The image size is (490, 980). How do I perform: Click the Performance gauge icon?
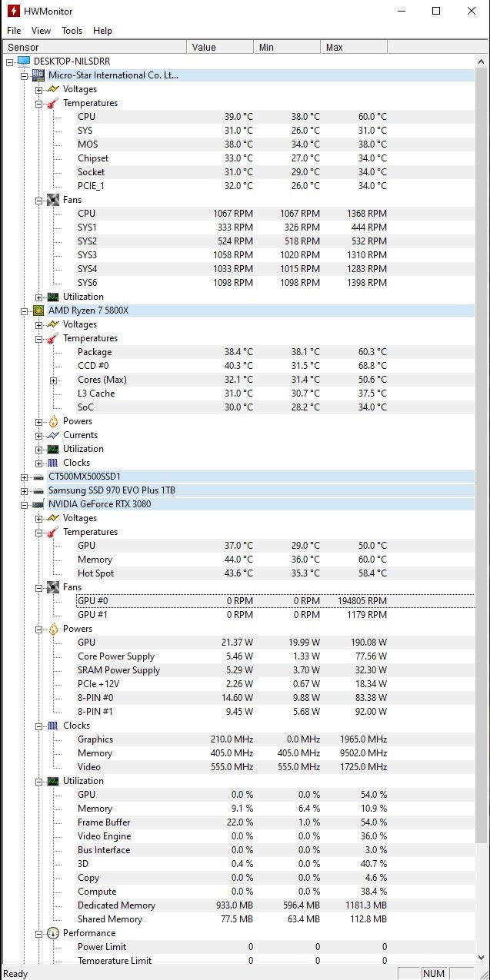pos(52,933)
